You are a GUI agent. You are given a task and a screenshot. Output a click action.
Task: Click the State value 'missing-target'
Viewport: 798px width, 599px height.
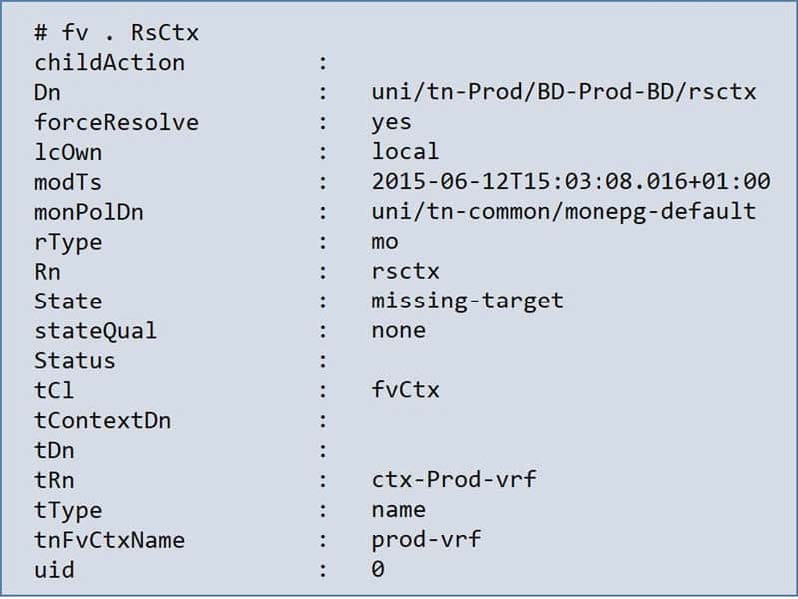coord(467,301)
